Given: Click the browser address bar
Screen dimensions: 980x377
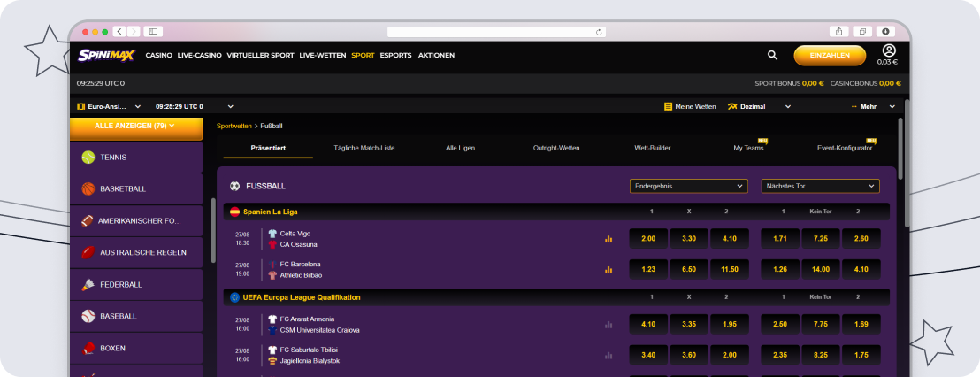Looking at the screenshot, I should coord(497,31).
